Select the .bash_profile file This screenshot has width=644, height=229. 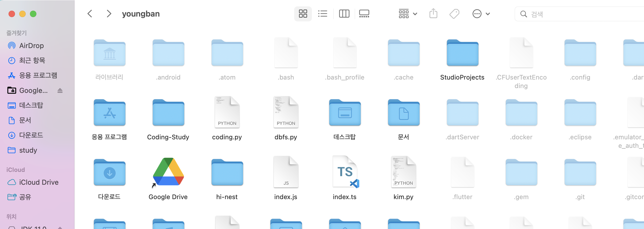pyautogui.click(x=345, y=53)
